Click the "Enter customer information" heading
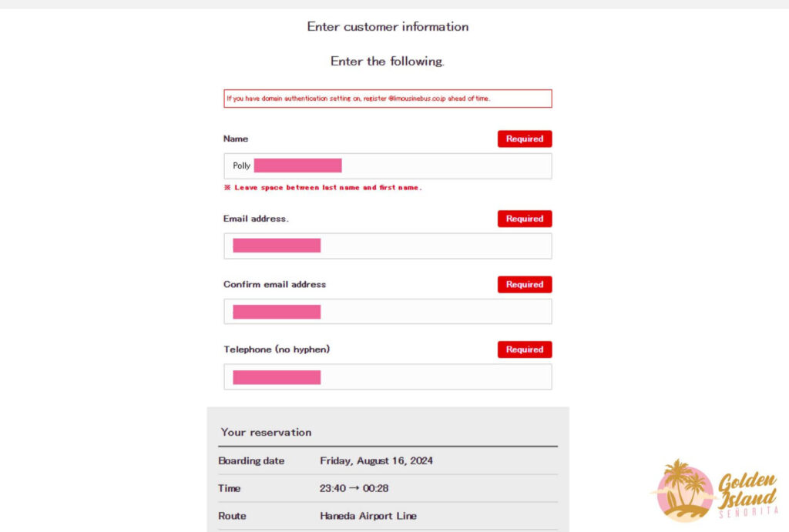The image size is (789, 532). 388,27
